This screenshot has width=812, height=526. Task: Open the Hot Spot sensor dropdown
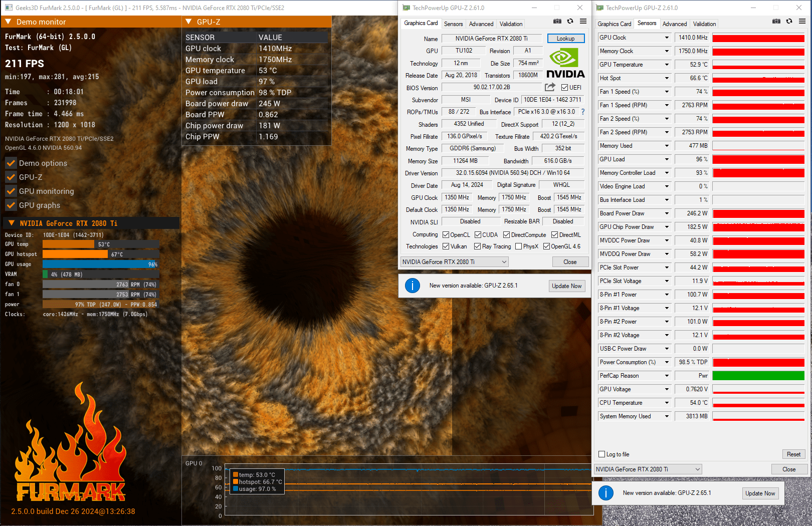coord(667,78)
